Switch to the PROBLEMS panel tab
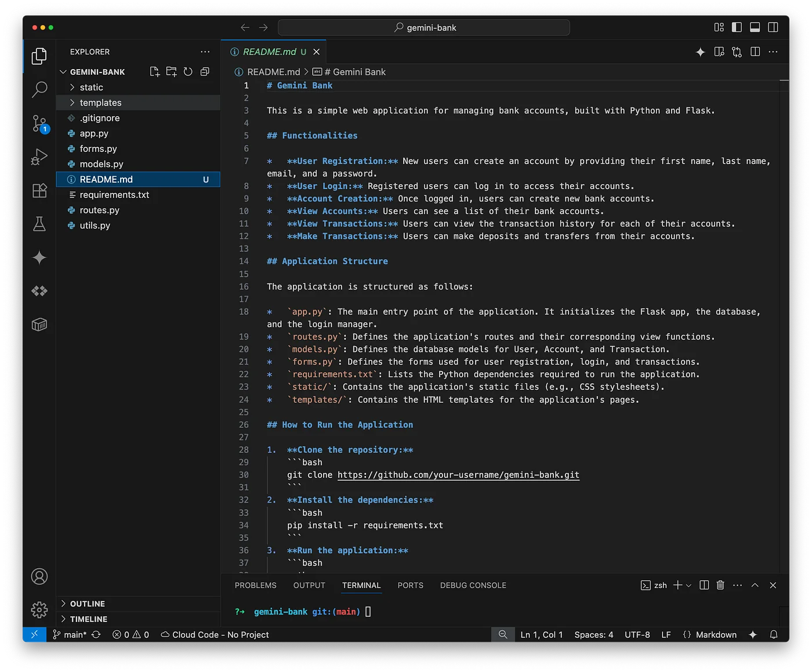 (x=255, y=586)
